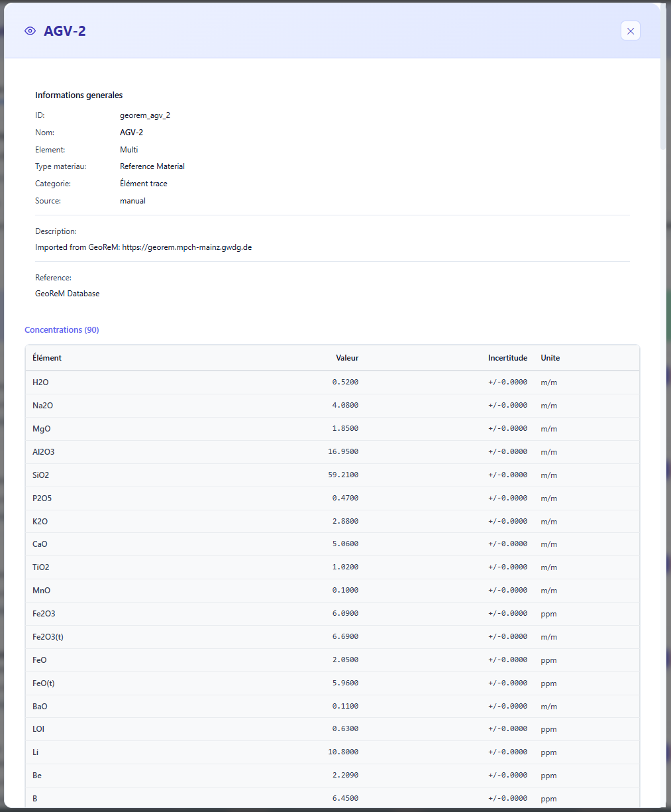Click the MgO row's uncertainty value
Viewport: 671px width, 812px height.
point(507,429)
